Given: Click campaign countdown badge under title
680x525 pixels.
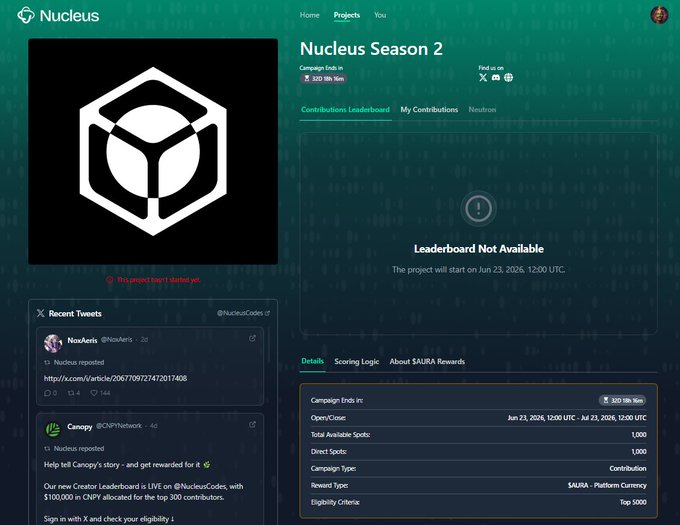Looking at the screenshot, I should [x=324, y=78].
